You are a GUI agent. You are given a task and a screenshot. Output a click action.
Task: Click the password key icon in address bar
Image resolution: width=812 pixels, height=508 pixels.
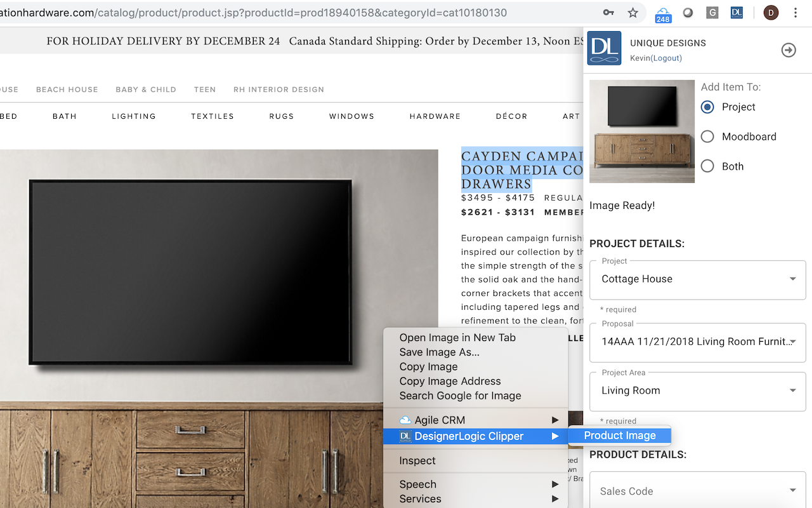point(608,11)
